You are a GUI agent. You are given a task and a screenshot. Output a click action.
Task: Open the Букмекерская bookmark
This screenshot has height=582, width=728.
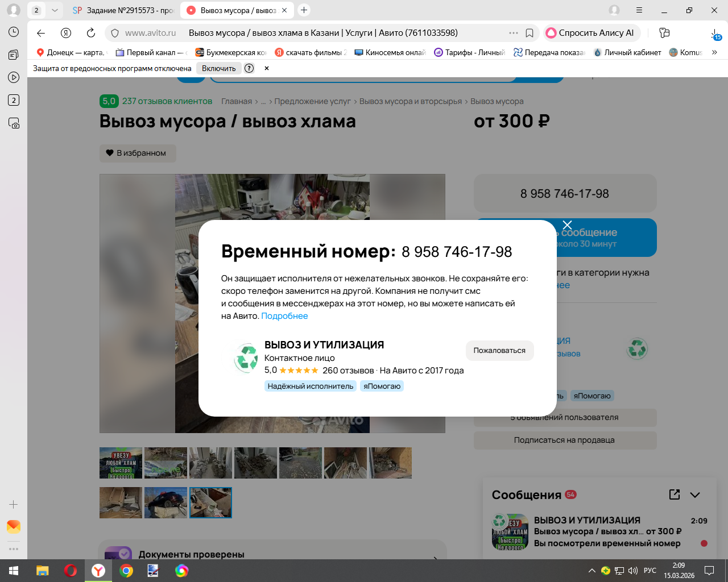(x=231, y=52)
